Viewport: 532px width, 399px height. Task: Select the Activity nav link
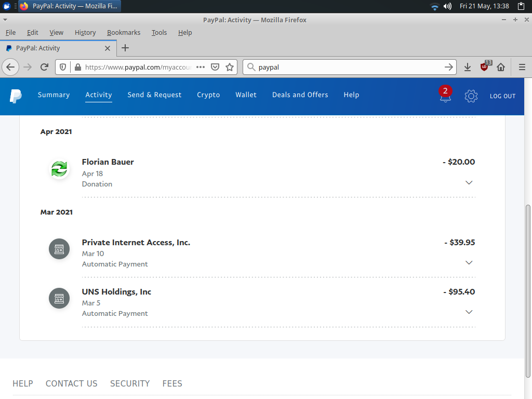pos(98,95)
